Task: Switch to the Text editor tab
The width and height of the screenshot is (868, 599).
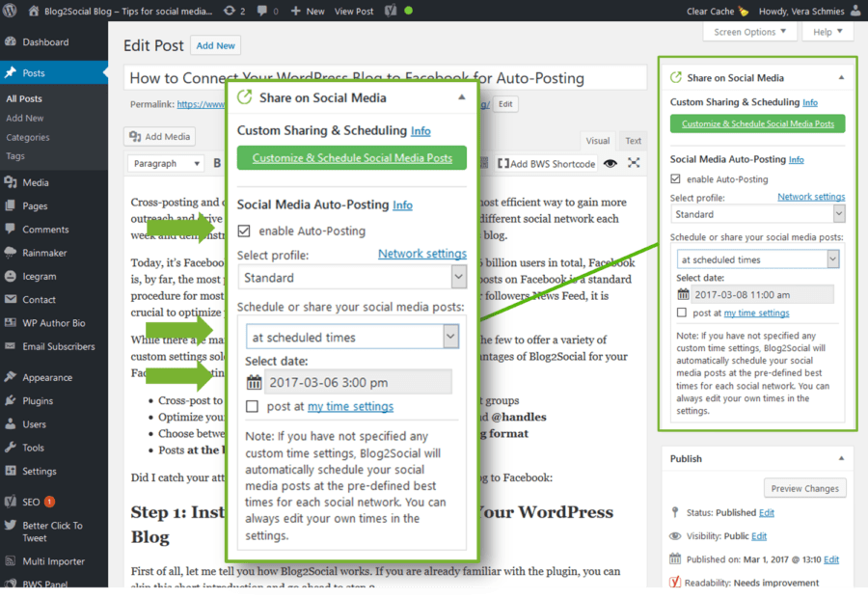Action: pos(633,141)
